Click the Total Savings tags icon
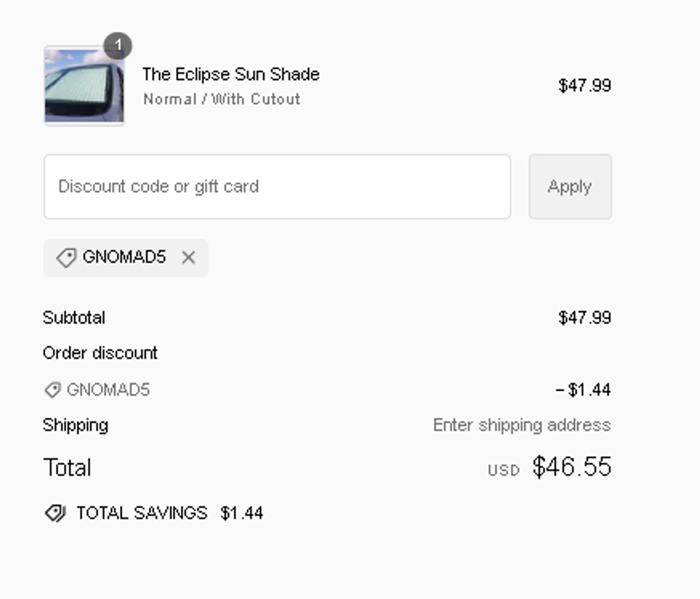 [56, 513]
